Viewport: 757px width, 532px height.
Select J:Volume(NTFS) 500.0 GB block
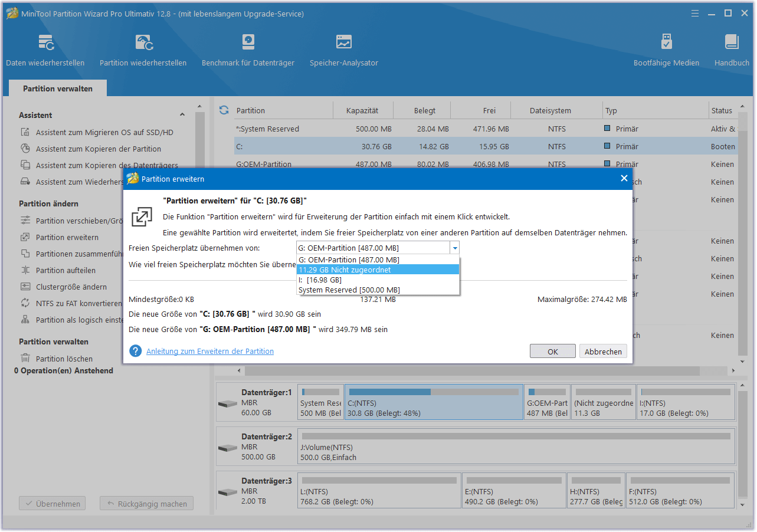(516, 446)
